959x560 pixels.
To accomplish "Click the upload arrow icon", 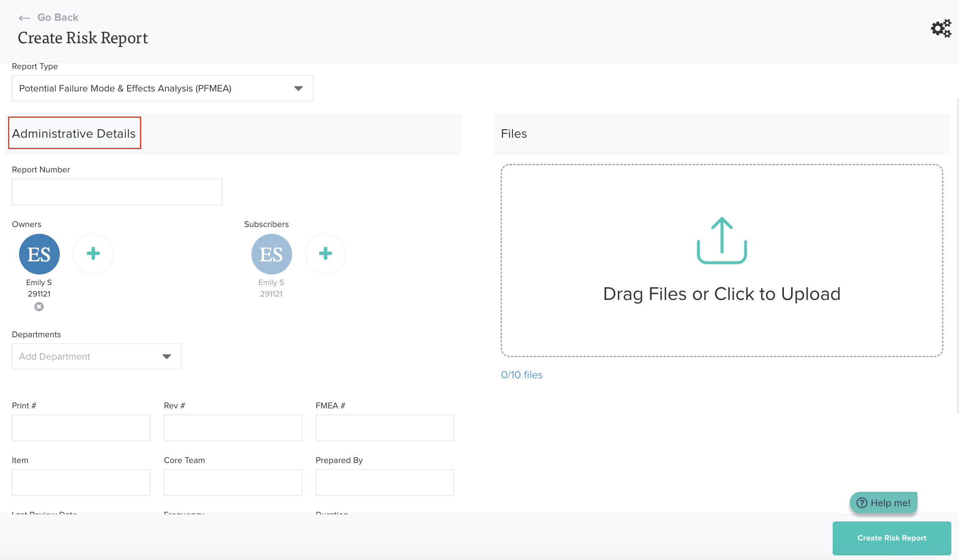I will click(722, 240).
